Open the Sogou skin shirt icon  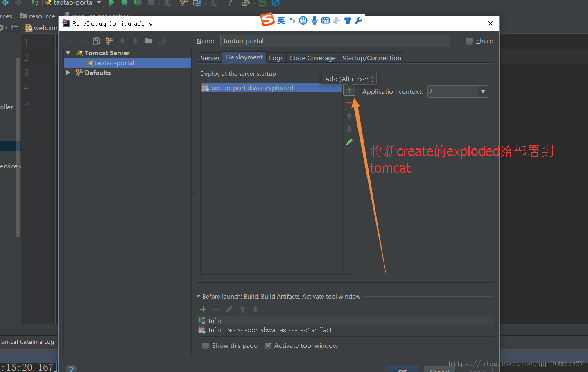pyautogui.click(x=348, y=20)
